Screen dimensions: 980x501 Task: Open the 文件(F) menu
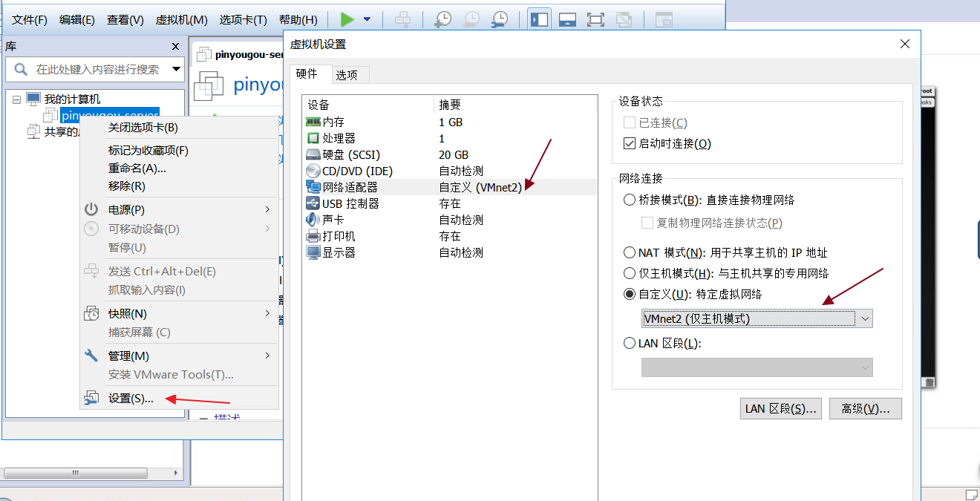pyautogui.click(x=30, y=20)
